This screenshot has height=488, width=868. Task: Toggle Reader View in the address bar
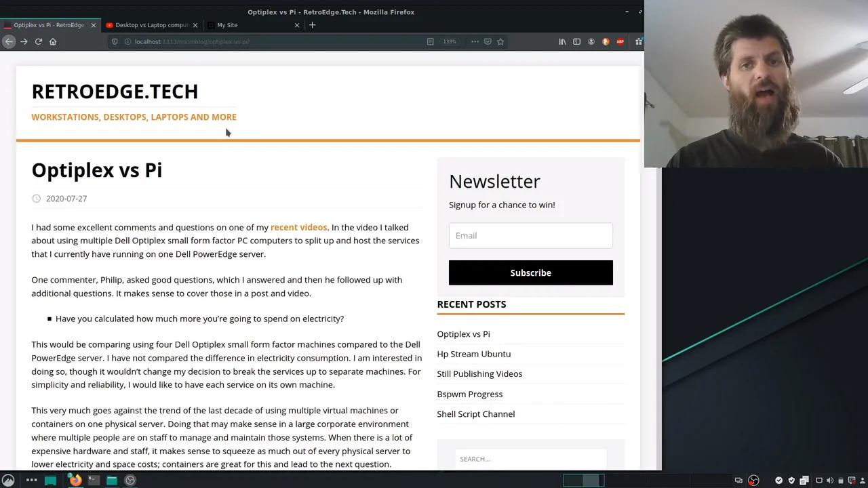pyautogui.click(x=430, y=41)
